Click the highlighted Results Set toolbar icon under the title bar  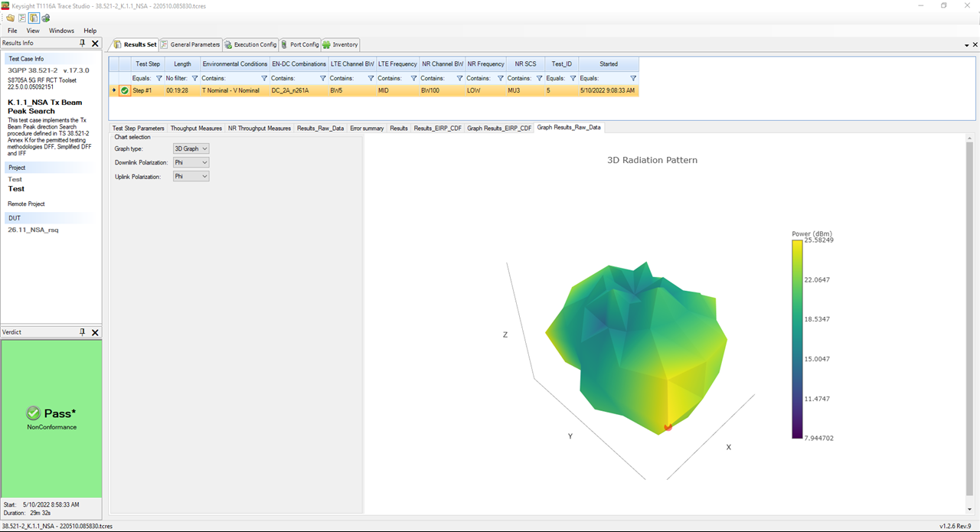(34, 18)
